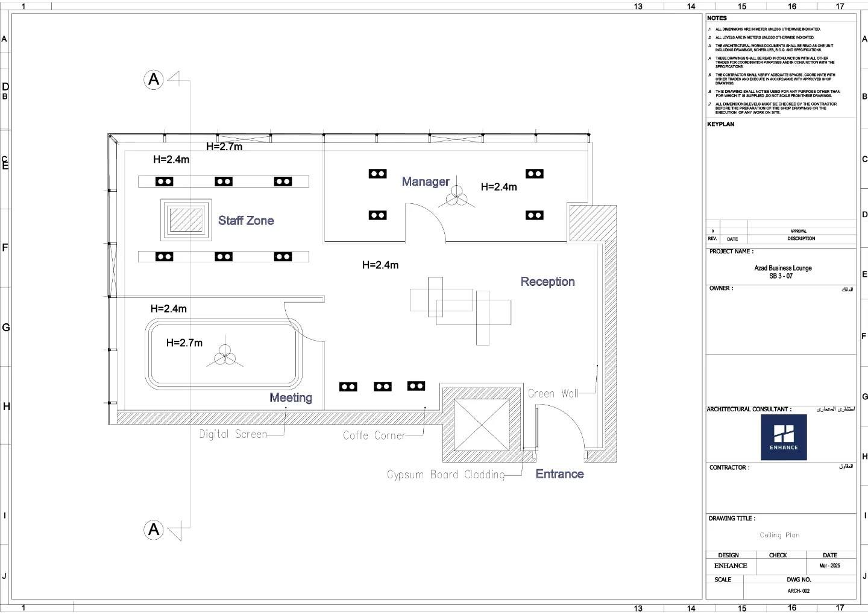The width and height of the screenshot is (868, 614).
Task: Click the ceiling fan symbol in Manager room
Action: pos(456,195)
